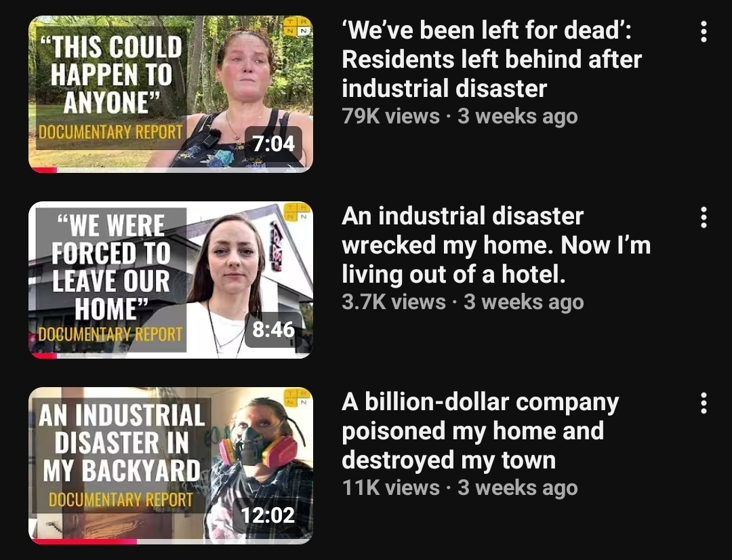Open options menu for 'A billion-dollar company' video

pyautogui.click(x=704, y=403)
